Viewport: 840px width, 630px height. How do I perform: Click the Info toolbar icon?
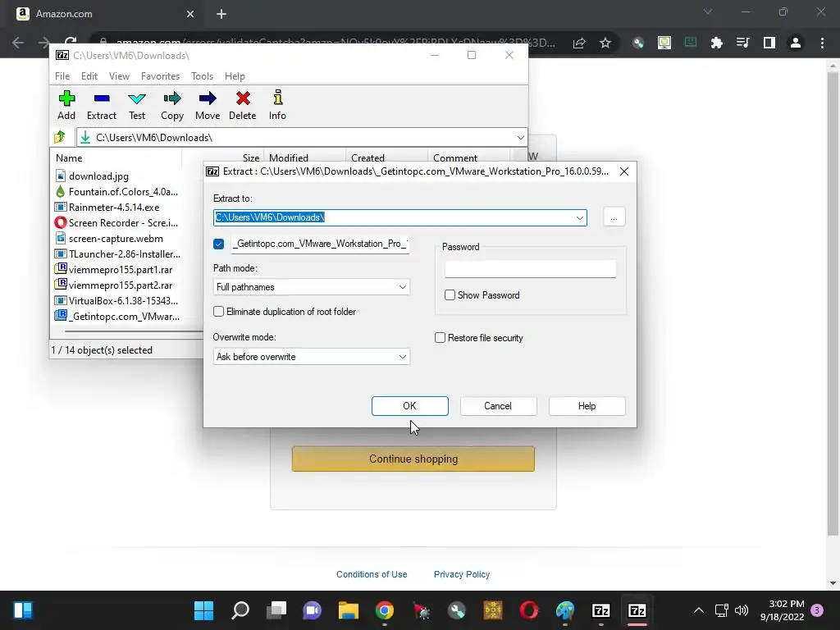(277, 105)
